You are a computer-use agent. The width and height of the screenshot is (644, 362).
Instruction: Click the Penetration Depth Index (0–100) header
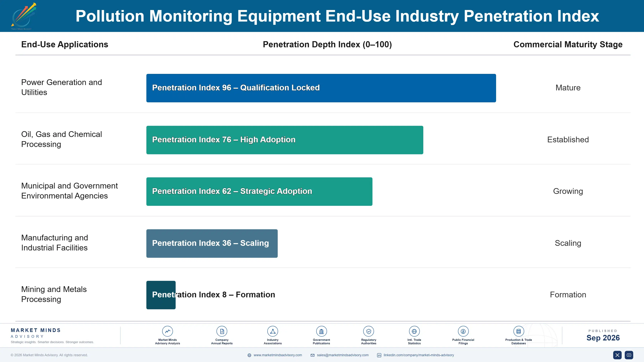click(x=327, y=44)
